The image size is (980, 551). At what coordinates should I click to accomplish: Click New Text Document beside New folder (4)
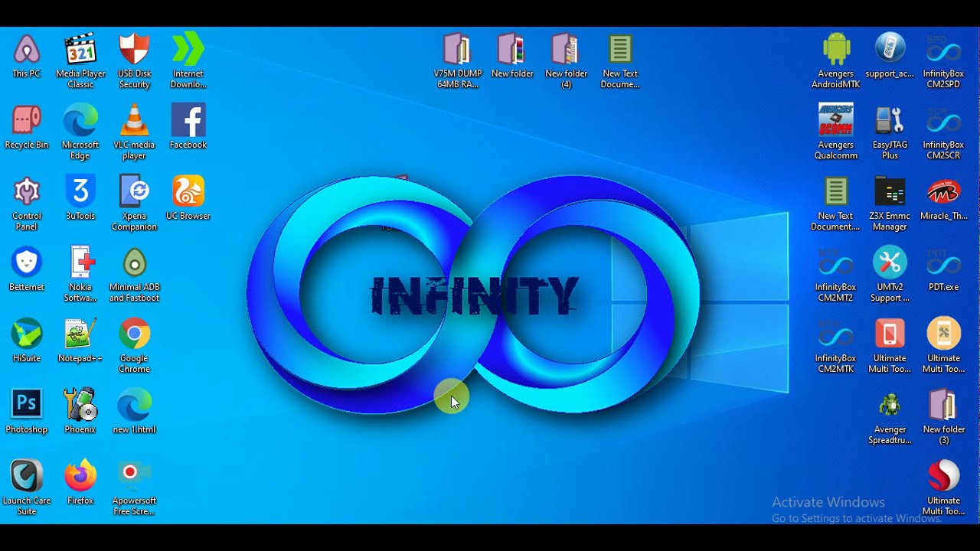pos(620,61)
